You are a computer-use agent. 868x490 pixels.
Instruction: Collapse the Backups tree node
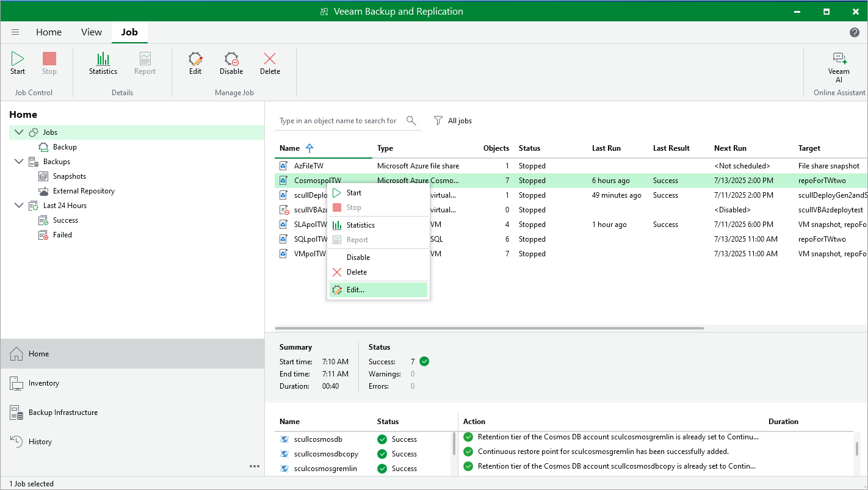tap(18, 161)
